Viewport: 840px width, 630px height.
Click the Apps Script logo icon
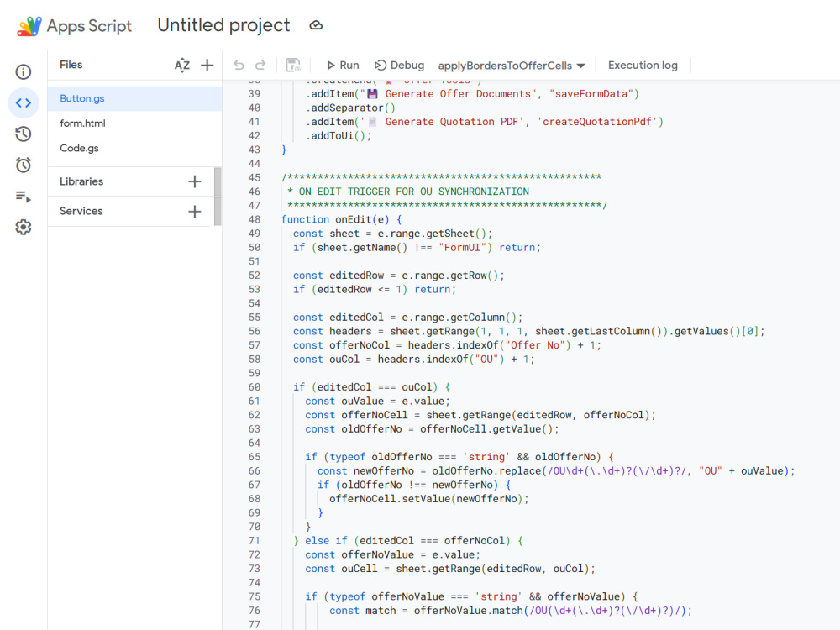[29, 26]
